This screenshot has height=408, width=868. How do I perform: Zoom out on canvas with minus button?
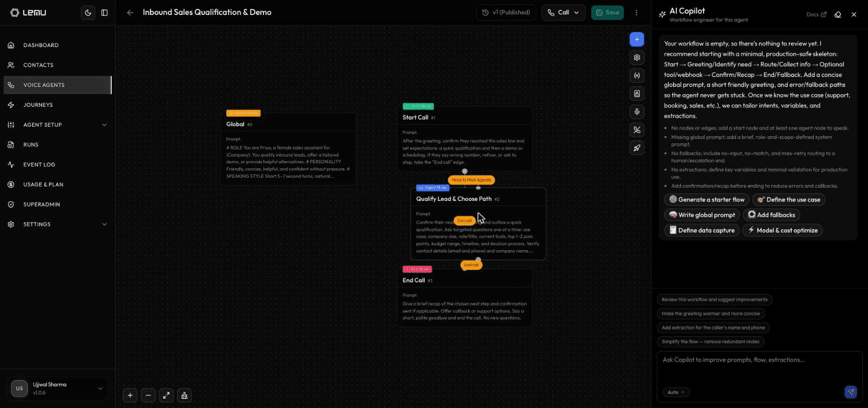tap(148, 395)
